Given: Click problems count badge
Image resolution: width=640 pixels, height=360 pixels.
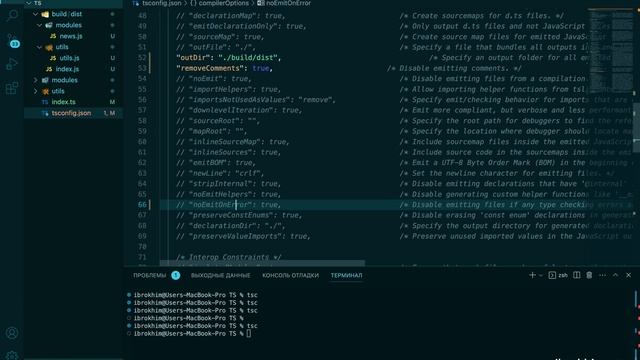Looking at the screenshot, I should pos(176,276).
